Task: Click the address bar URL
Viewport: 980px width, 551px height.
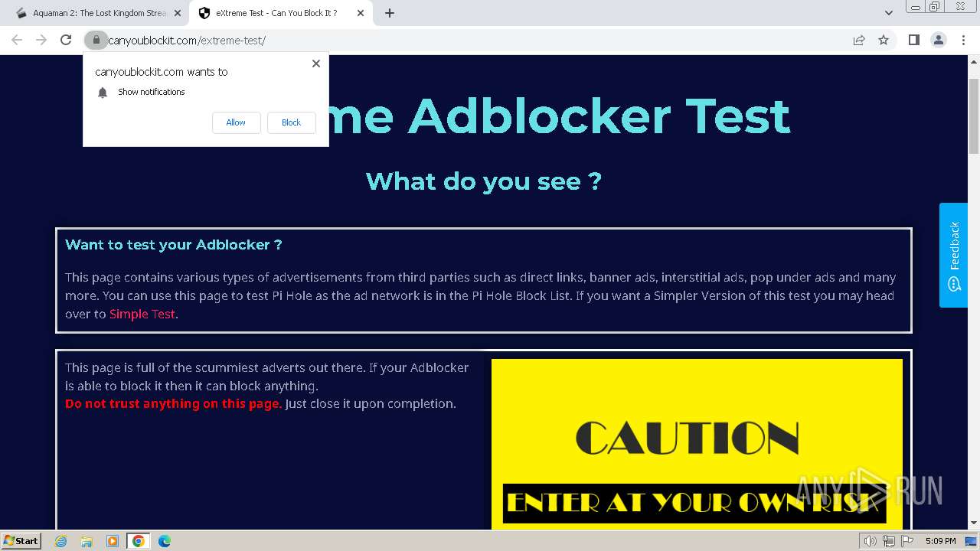Action: [x=187, y=41]
